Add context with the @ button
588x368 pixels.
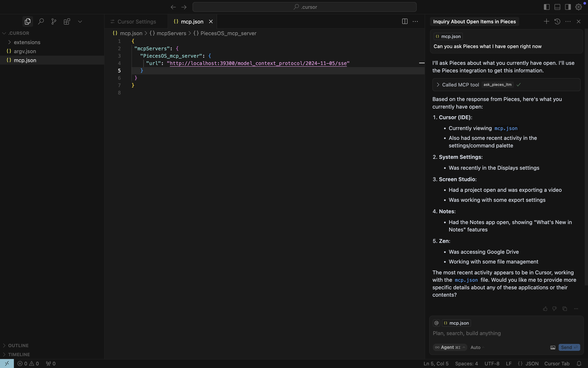(x=436, y=323)
